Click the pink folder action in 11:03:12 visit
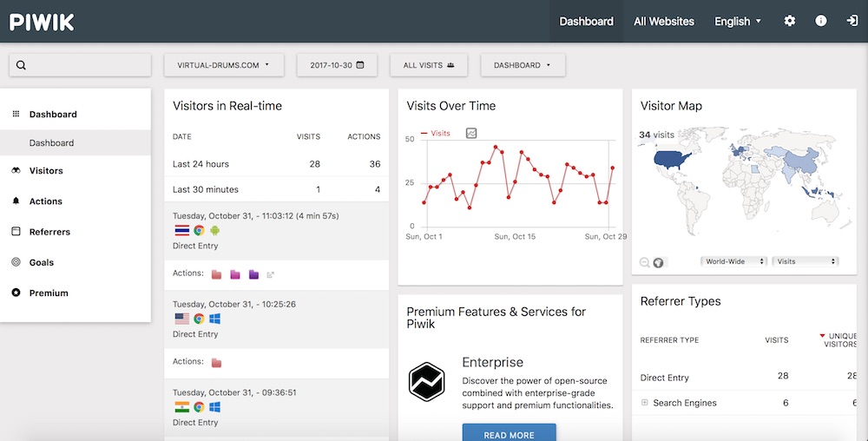The image size is (868, 441). pos(216,274)
